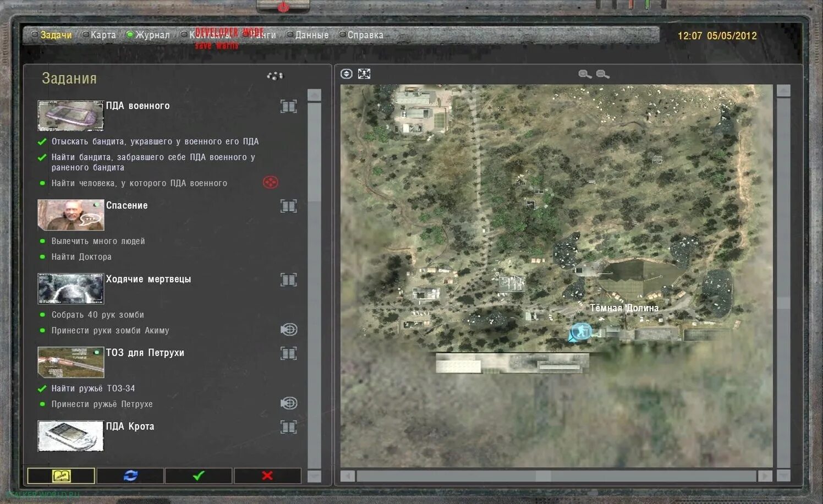
Task: Click map vertical scrollbar up arrow
Action: (x=783, y=91)
